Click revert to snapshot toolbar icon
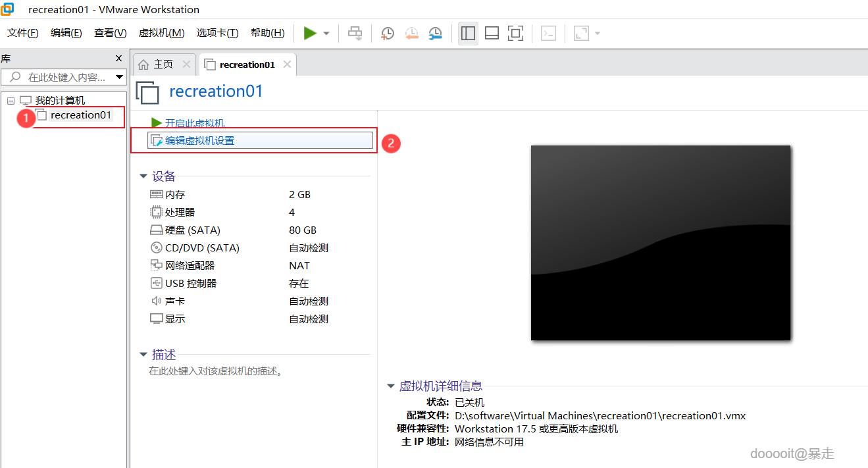This screenshot has width=868, height=468. click(x=411, y=33)
